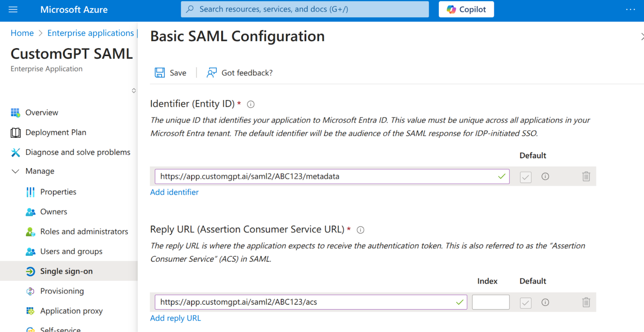Open the ellipsis more options in header
Image resolution: width=644 pixels, height=332 pixels.
tap(630, 9)
